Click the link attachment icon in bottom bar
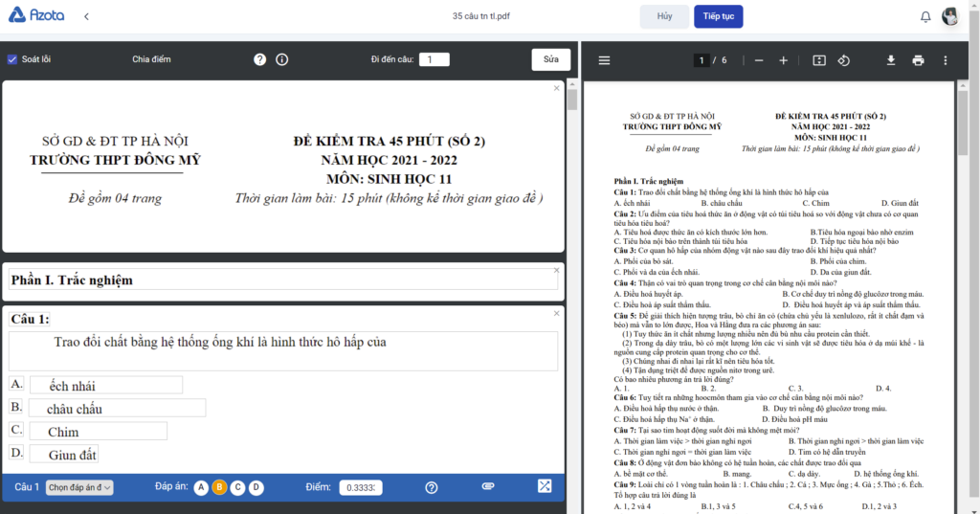This screenshot has height=514, width=980. point(488,486)
